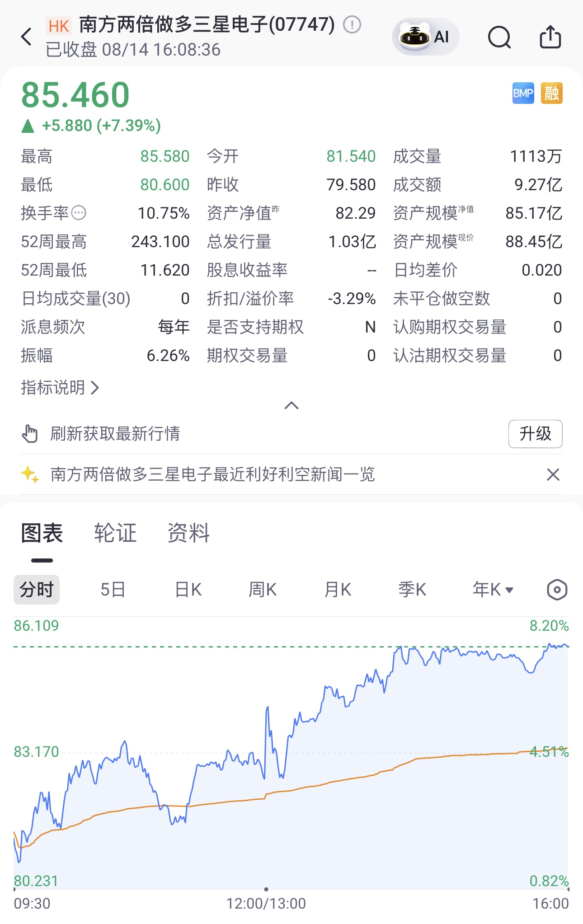Tap the 折扣/溢价率 value -3.29%
This screenshot has width=583, height=924.
(352, 299)
